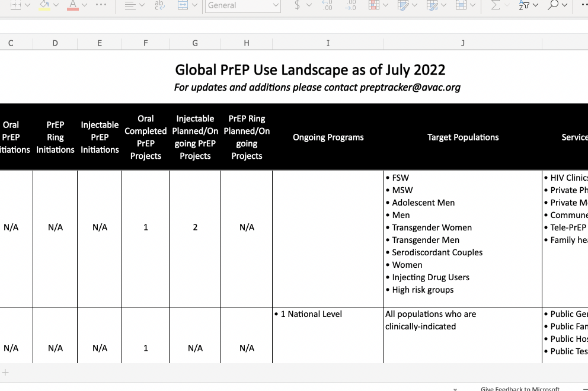The image size is (588, 391).
Task: Select 'Injectable Planned/Ongoing PrEP Projects' header
Action: 195,137
